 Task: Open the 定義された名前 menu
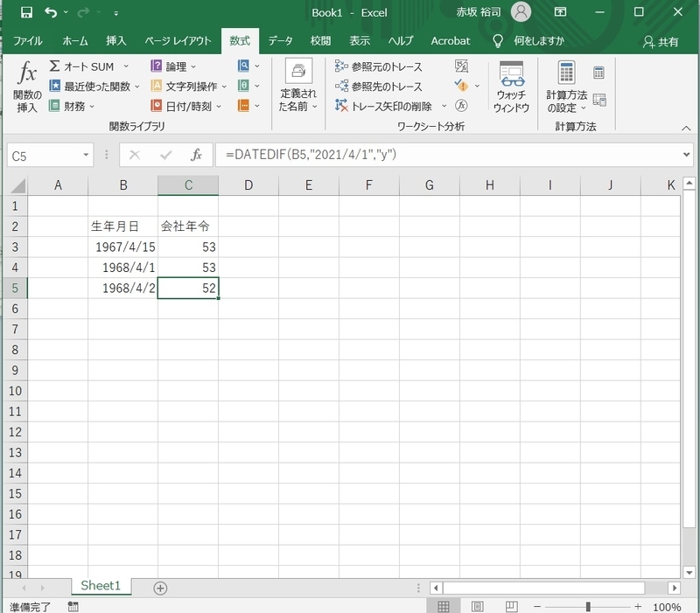point(298,86)
